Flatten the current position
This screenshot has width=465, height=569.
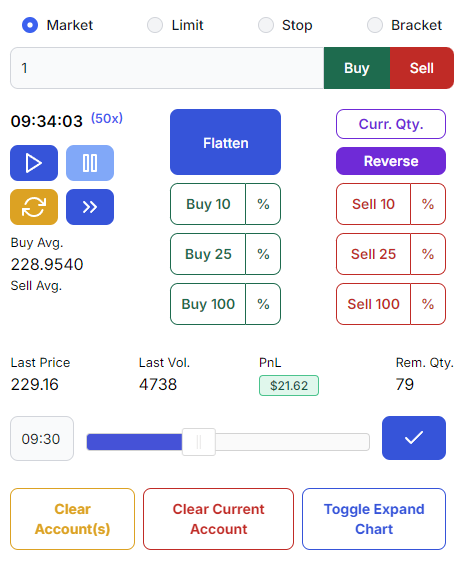point(225,142)
